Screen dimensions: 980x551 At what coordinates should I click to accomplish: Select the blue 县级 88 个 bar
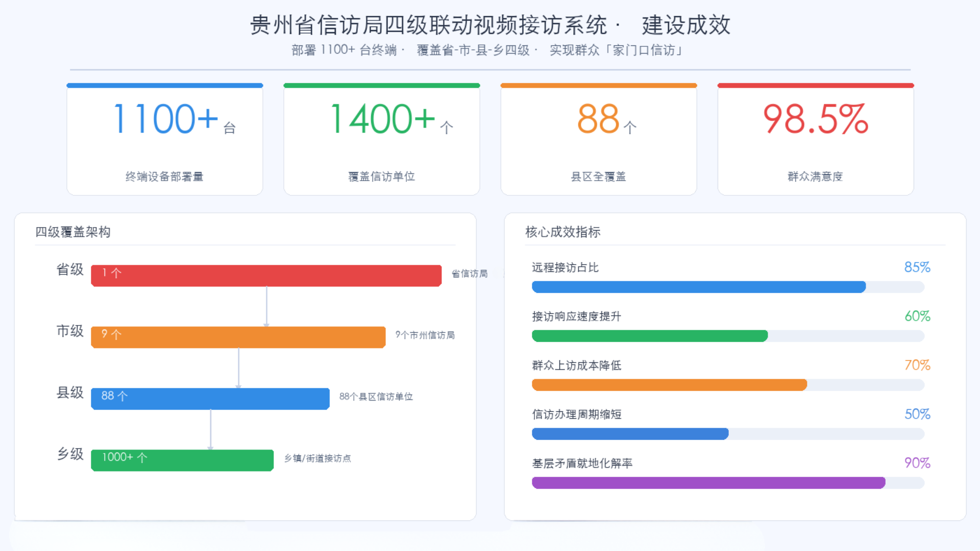pos(210,399)
